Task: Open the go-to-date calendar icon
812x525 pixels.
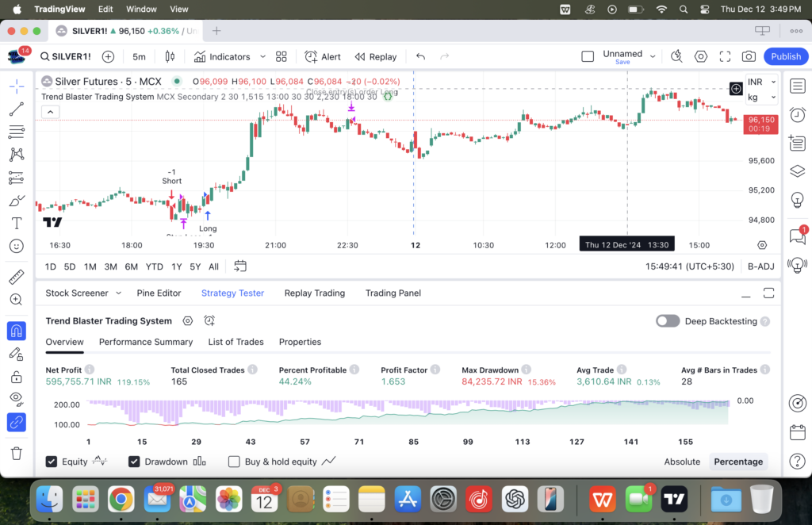Action: click(x=239, y=266)
